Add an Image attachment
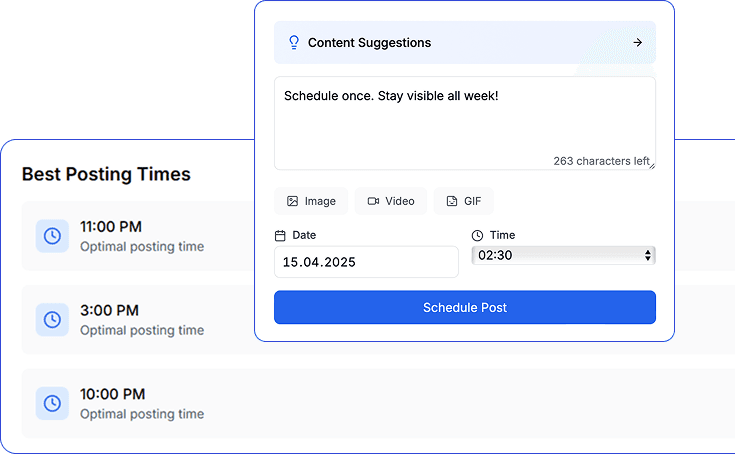 pos(311,201)
